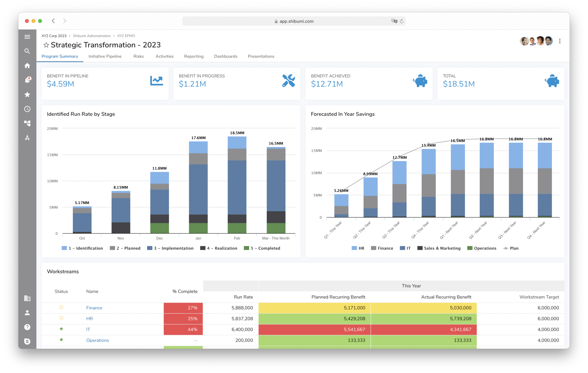Click the team/members icon in the sidebar
Image resolution: width=588 pixels, height=373 pixels.
[27, 312]
